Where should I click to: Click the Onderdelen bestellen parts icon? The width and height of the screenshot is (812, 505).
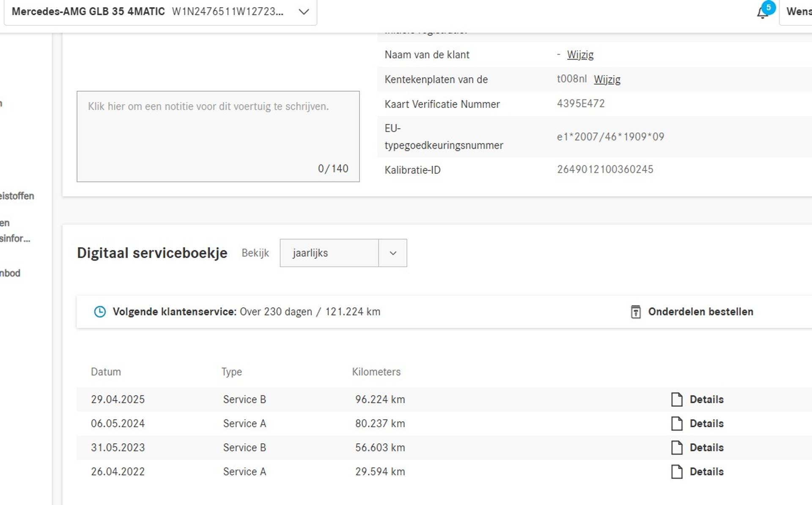pos(636,312)
